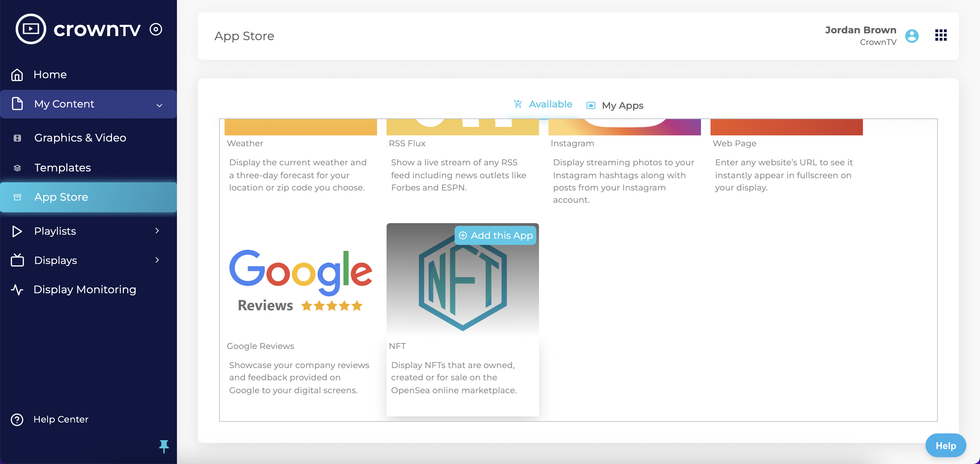Click the Home house icon
This screenshot has height=464, width=980.
[x=17, y=74]
